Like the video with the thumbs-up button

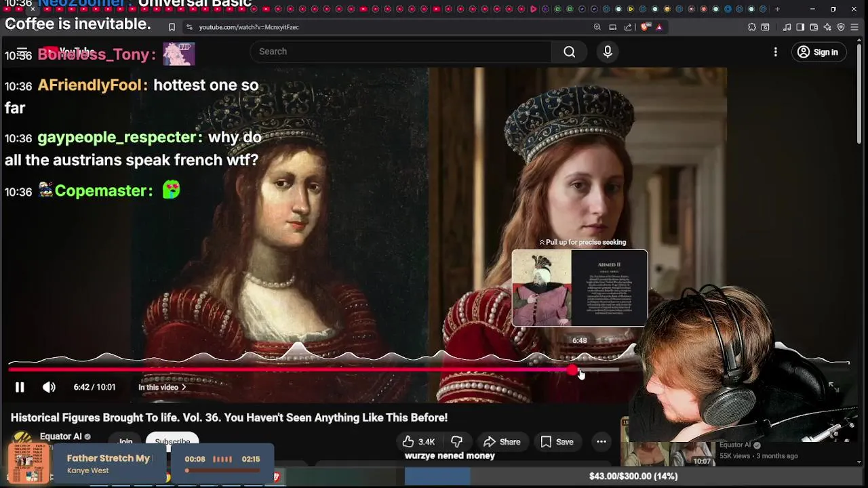click(x=418, y=442)
